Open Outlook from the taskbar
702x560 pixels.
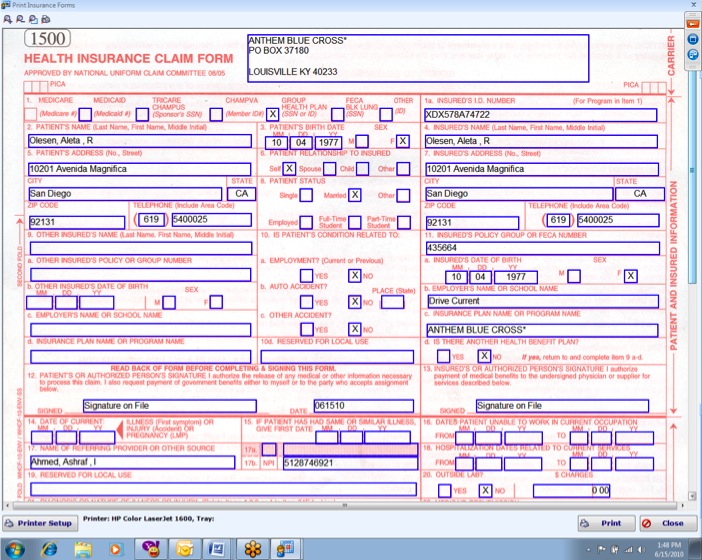pos(184,549)
